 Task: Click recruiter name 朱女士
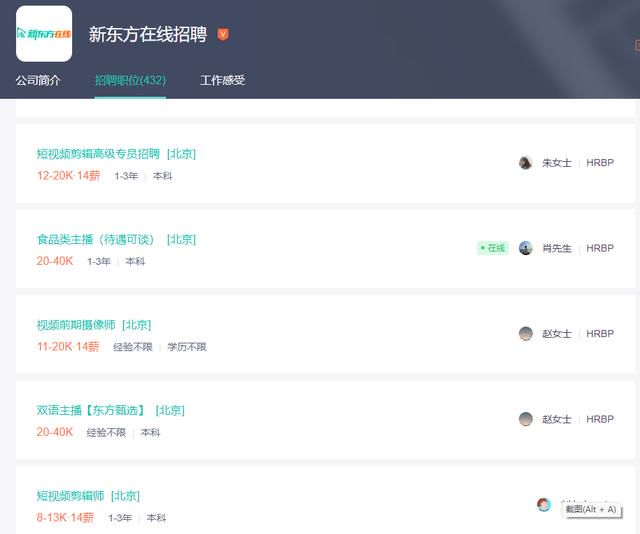pos(557,163)
